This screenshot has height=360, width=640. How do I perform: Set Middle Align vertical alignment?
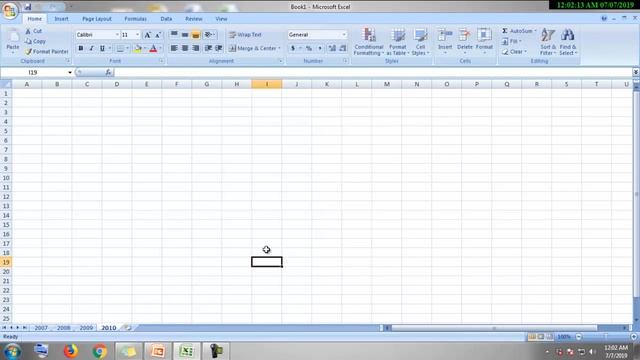point(185,35)
